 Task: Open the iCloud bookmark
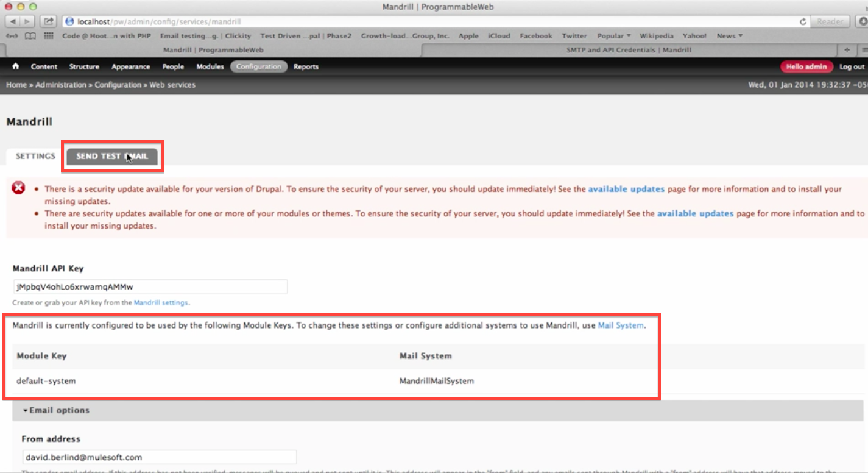click(499, 36)
